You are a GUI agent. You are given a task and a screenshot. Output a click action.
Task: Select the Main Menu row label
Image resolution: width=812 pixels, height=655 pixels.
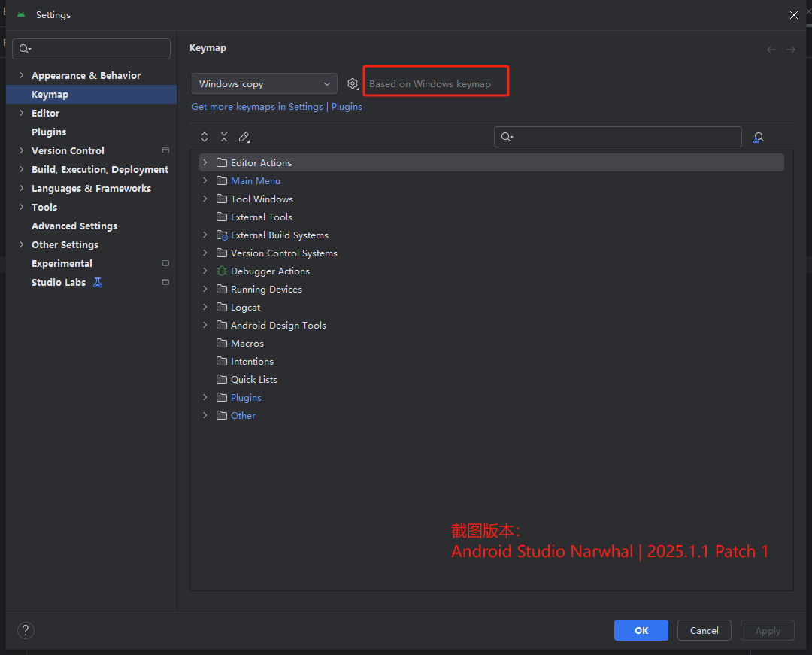click(256, 180)
